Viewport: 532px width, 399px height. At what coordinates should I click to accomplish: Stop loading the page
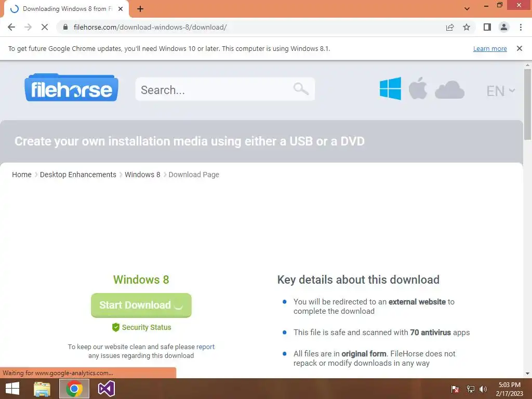(x=45, y=27)
